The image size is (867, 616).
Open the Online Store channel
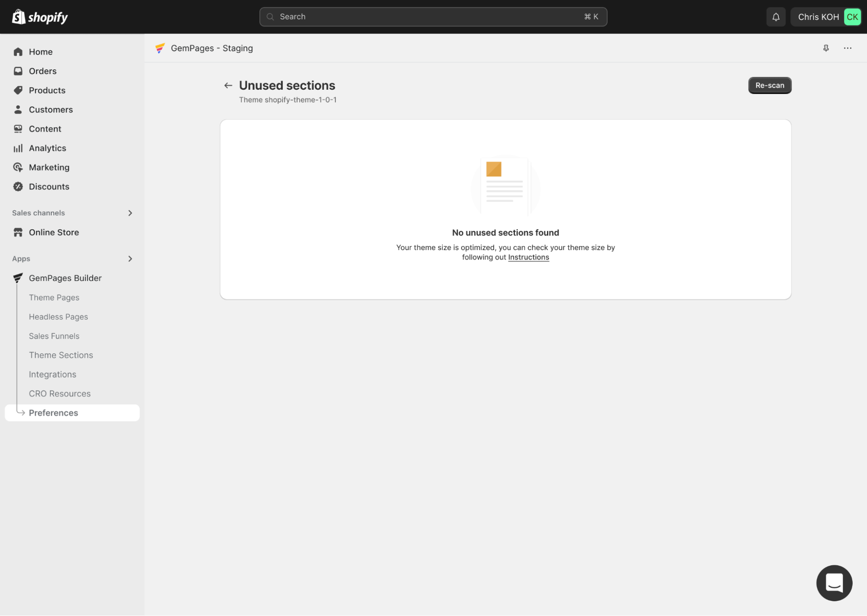tap(54, 232)
